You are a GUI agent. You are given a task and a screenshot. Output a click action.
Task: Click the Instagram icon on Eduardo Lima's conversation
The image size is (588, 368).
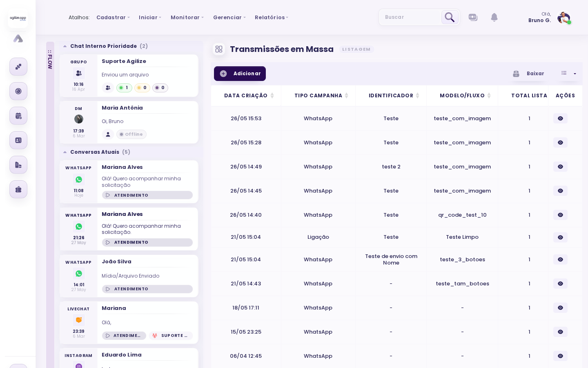tap(79, 366)
